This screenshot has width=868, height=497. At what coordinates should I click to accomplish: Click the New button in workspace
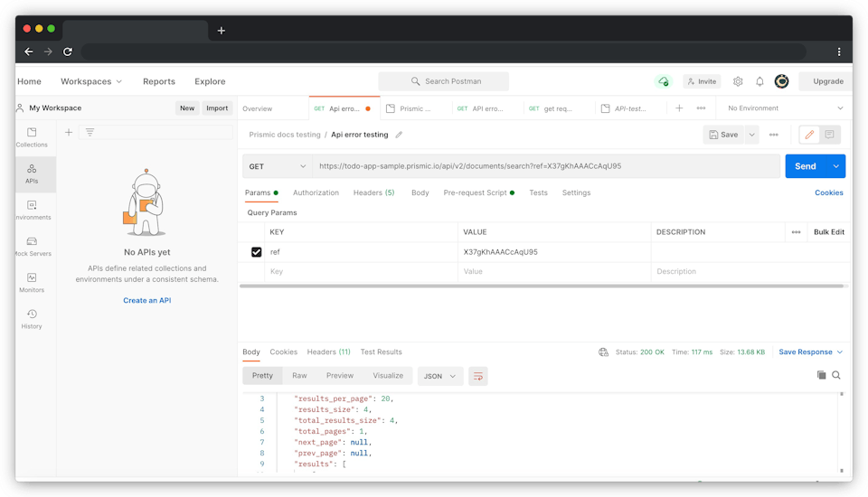[x=187, y=108]
